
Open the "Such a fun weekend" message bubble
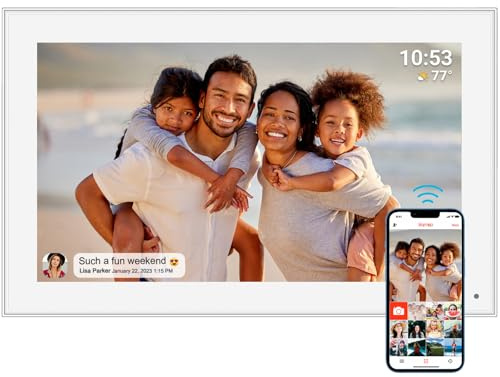[x=129, y=265]
